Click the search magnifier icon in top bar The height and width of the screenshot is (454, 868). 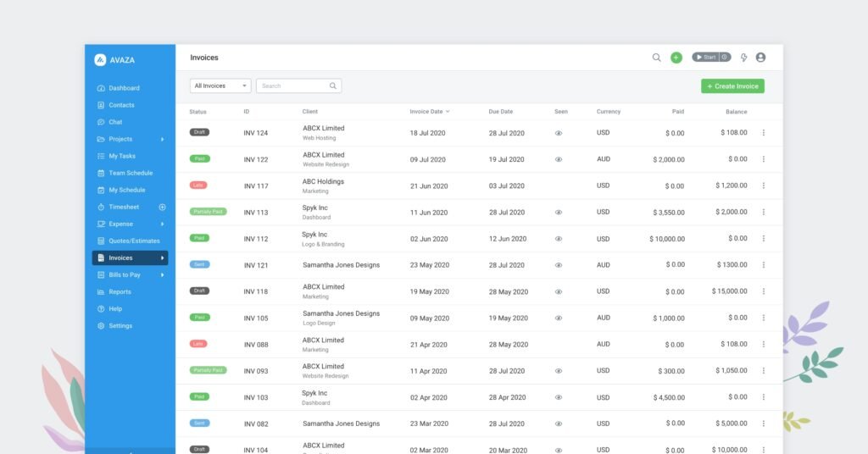(x=656, y=58)
